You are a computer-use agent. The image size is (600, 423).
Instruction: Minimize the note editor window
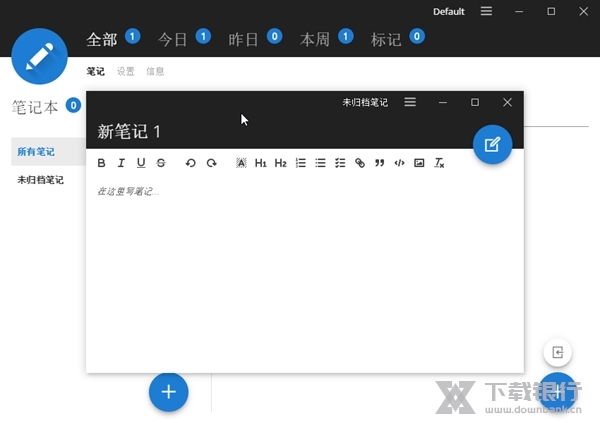click(x=443, y=103)
